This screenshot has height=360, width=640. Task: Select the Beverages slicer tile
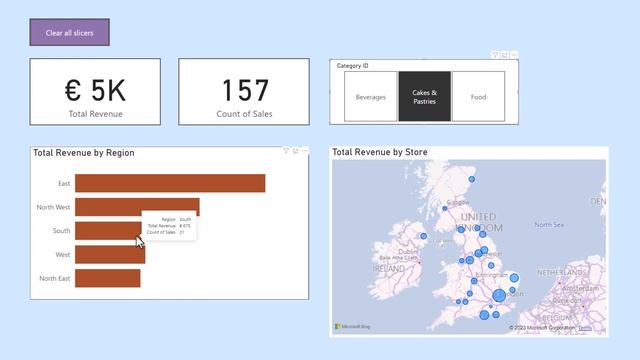click(x=370, y=97)
